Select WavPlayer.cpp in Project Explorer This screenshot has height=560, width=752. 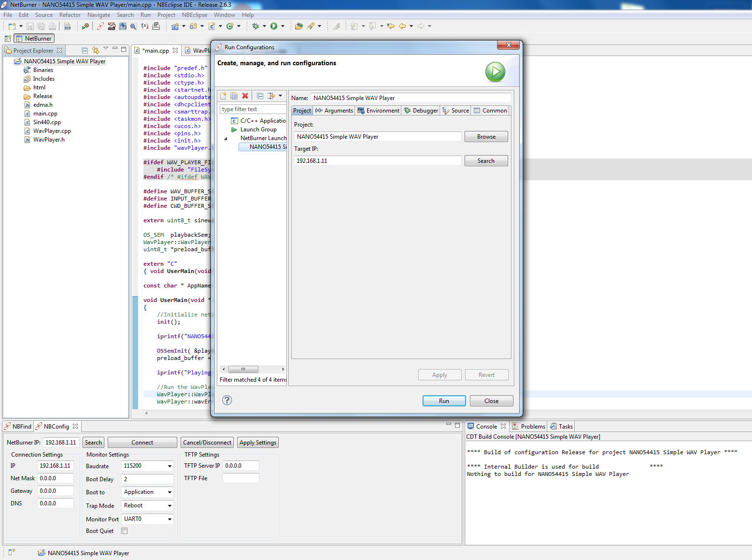click(52, 131)
